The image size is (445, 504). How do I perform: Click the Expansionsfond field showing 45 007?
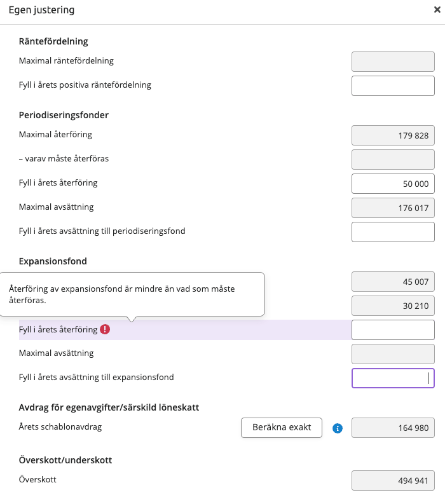click(393, 282)
